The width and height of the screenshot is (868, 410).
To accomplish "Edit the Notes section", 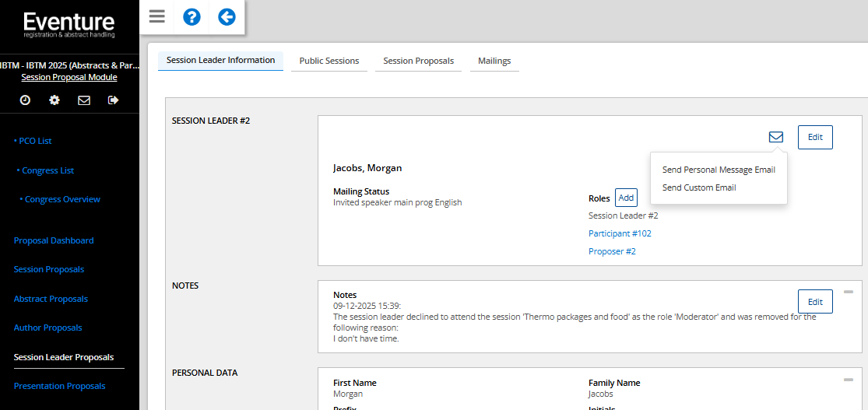I will [815, 302].
